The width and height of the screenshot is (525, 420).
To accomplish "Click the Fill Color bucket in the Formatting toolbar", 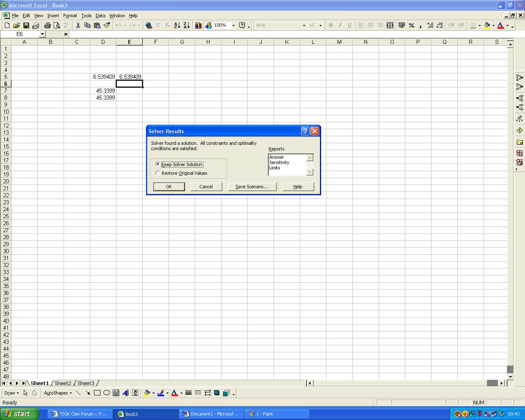I will pyautogui.click(x=487, y=25).
